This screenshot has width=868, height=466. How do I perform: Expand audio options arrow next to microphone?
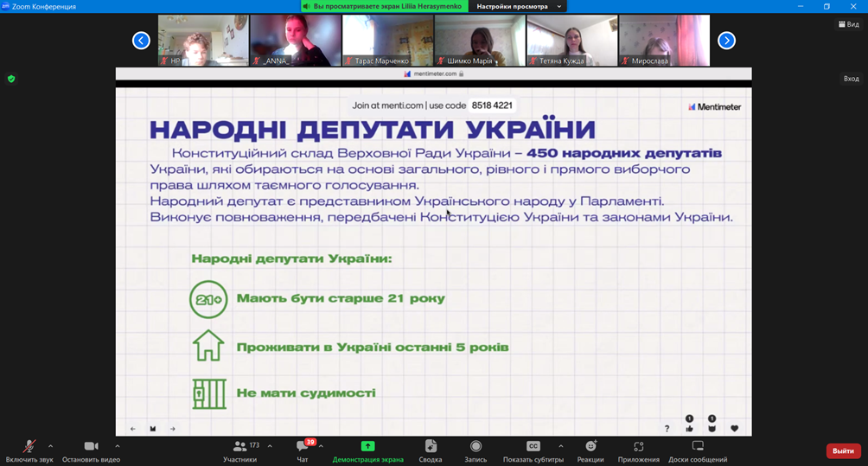[x=50, y=446]
